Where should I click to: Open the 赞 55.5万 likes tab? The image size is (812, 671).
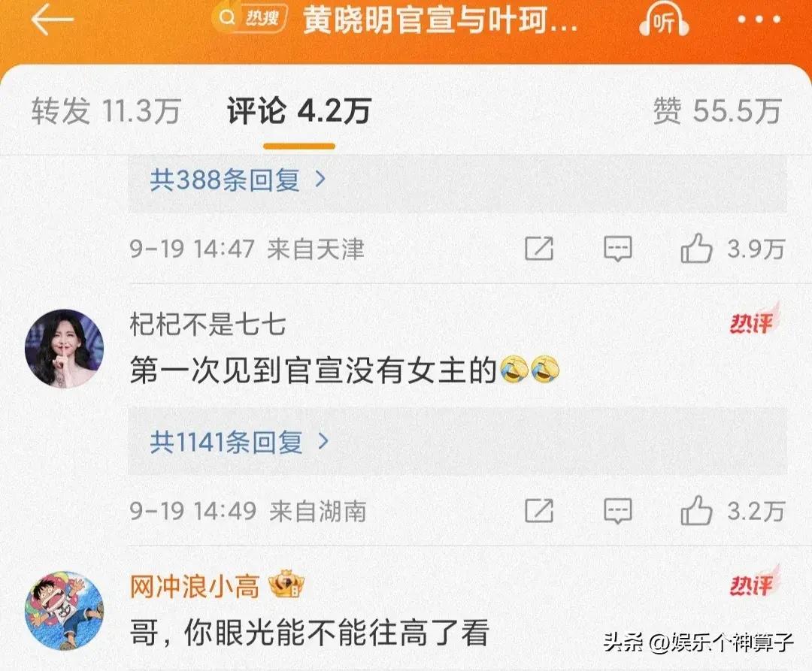coord(717,110)
